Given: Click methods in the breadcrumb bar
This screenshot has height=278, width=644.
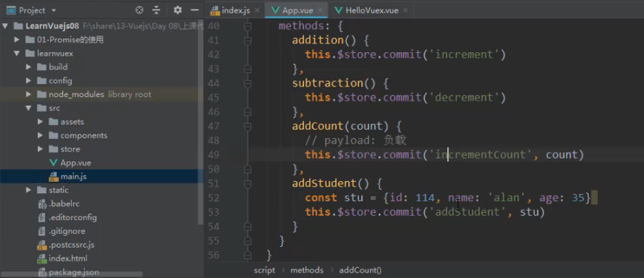Looking at the screenshot, I should pyautogui.click(x=307, y=270).
